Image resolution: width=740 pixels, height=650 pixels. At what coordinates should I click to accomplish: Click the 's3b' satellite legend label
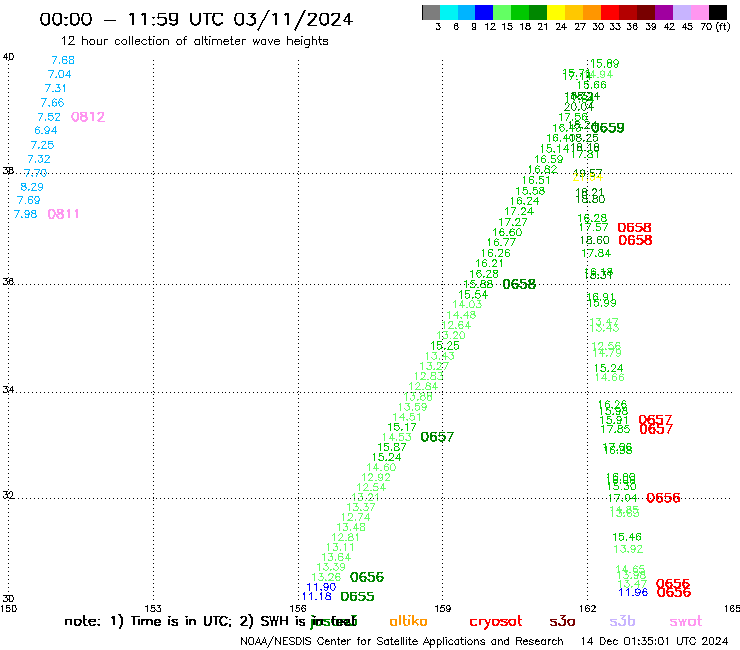[622, 621]
